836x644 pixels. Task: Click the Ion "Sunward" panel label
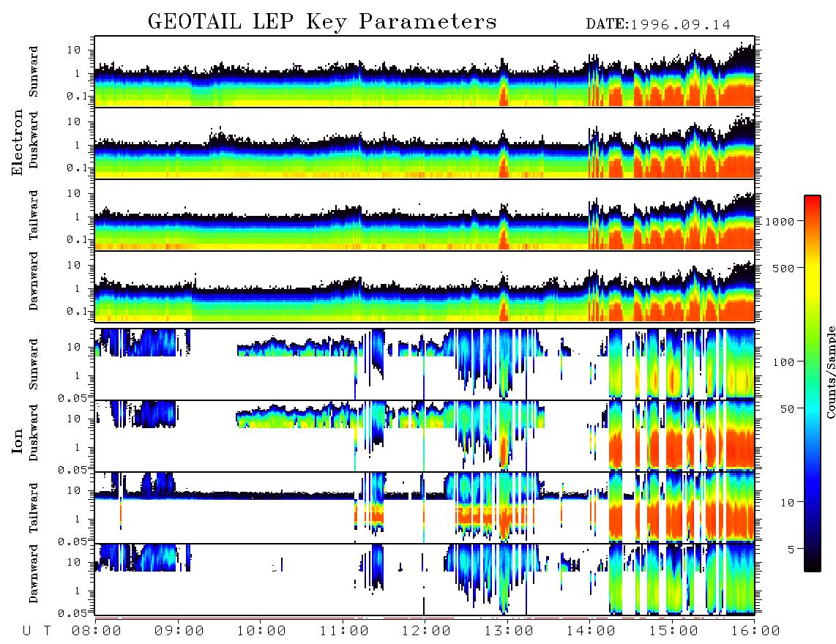(x=34, y=364)
